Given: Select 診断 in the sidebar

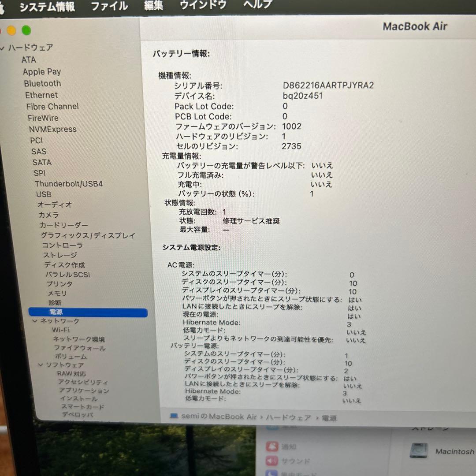Looking at the screenshot, I should [x=55, y=303].
